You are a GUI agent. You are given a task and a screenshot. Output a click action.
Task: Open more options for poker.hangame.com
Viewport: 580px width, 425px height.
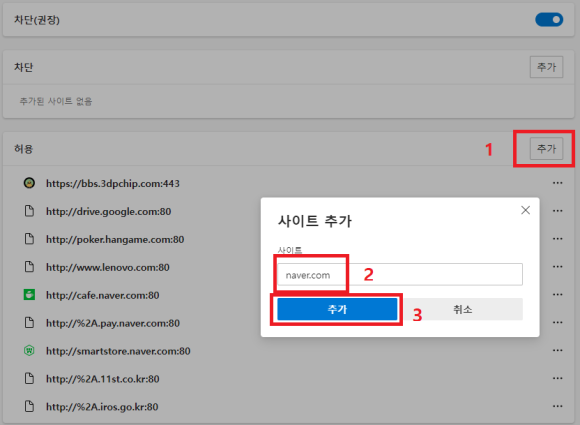click(x=557, y=239)
